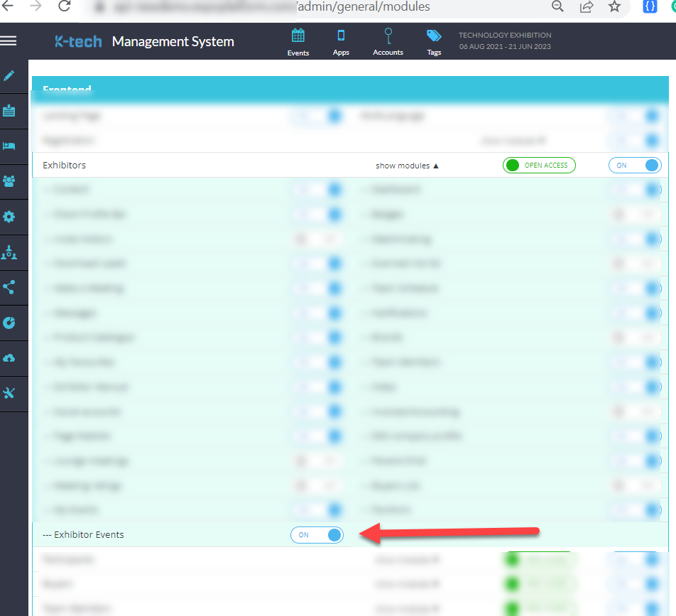
Task: Click the Tags header button
Action: (x=434, y=42)
